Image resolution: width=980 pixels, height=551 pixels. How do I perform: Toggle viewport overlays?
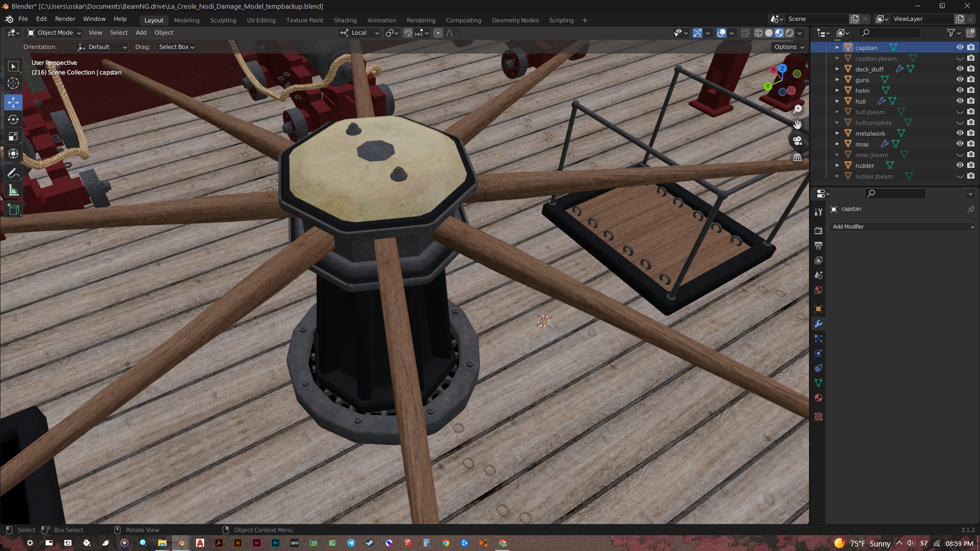coord(721,33)
